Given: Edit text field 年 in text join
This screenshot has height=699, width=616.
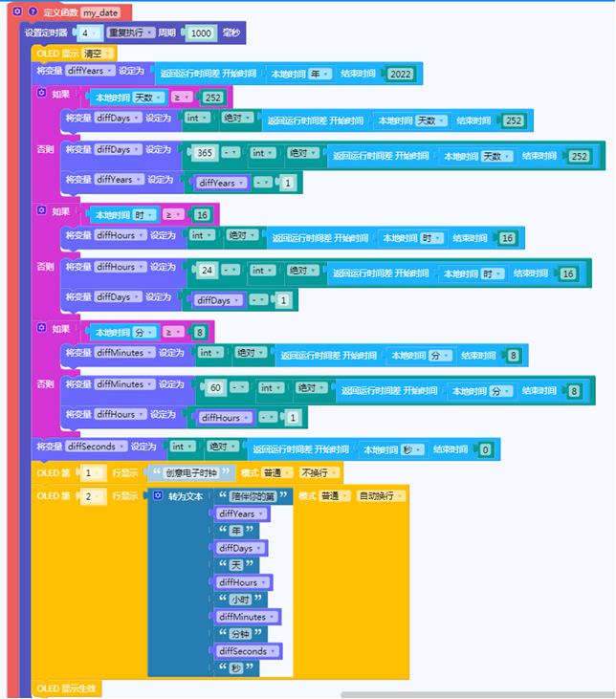Looking at the screenshot, I should [236, 531].
